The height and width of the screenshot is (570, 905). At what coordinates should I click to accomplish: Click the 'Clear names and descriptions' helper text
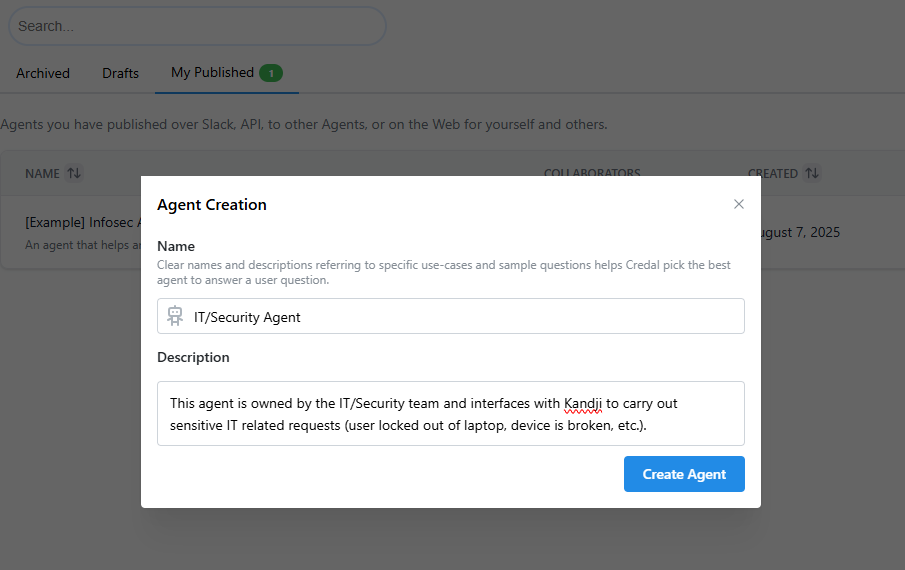[444, 272]
